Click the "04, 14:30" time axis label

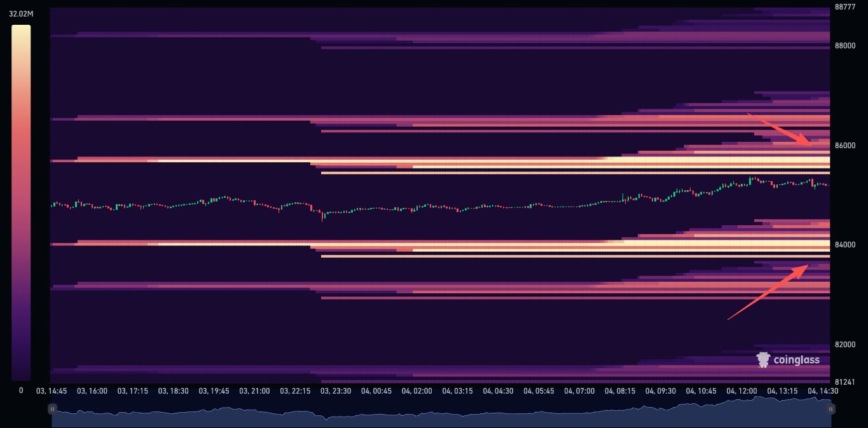click(823, 390)
